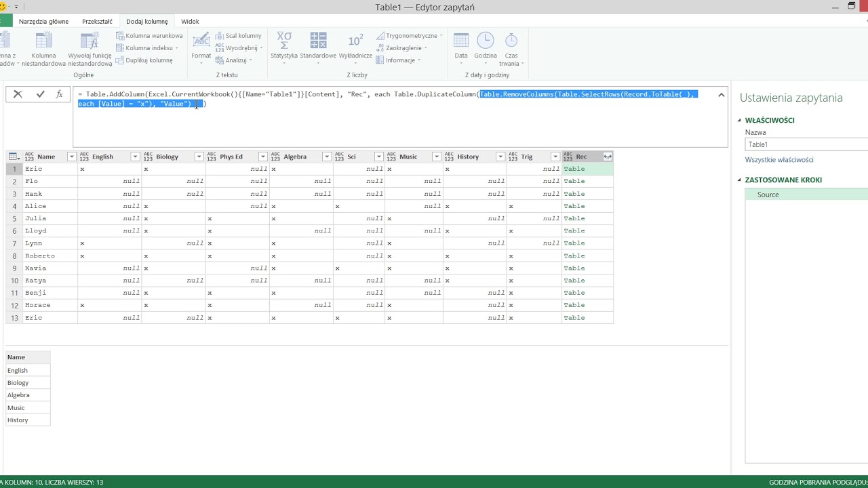This screenshot has height=488, width=868.
Task: Open the Czas trwania menu
Action: pos(511,49)
